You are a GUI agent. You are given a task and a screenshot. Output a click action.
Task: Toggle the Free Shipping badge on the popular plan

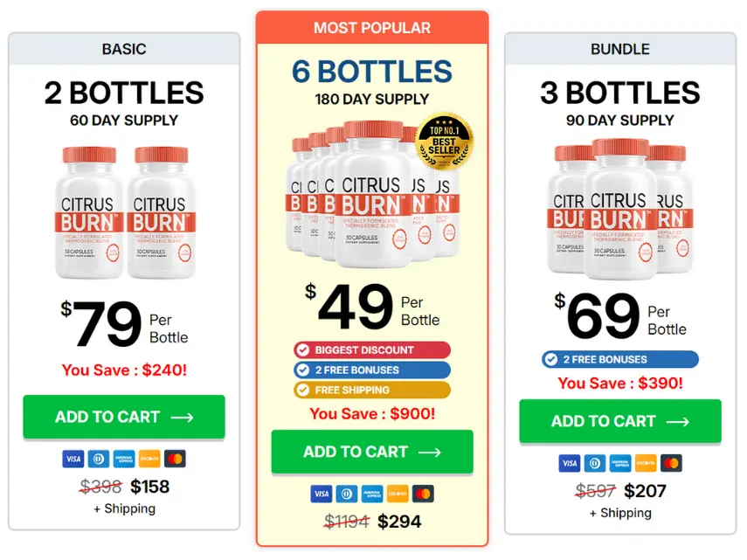pyautogui.click(x=373, y=391)
